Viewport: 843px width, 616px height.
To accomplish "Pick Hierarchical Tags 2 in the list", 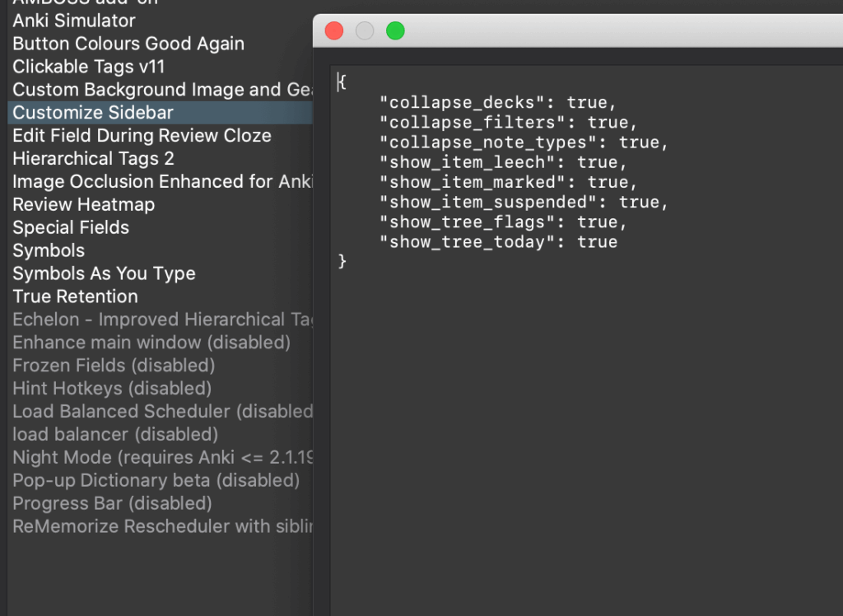I will [161, 159].
